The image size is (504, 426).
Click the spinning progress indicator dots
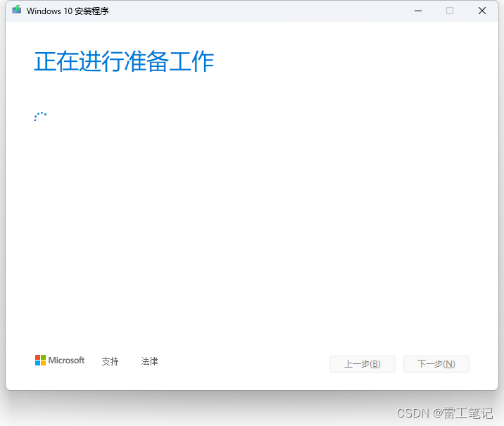point(40,116)
